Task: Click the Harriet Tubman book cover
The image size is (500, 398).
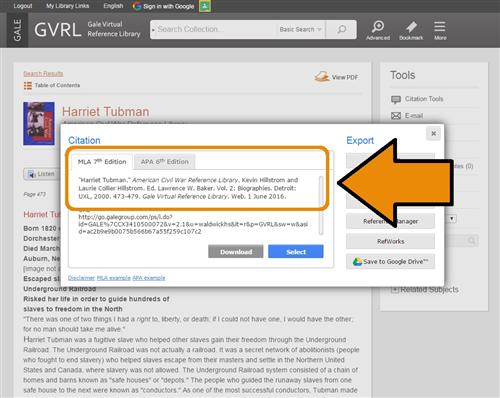Action: coord(39,124)
